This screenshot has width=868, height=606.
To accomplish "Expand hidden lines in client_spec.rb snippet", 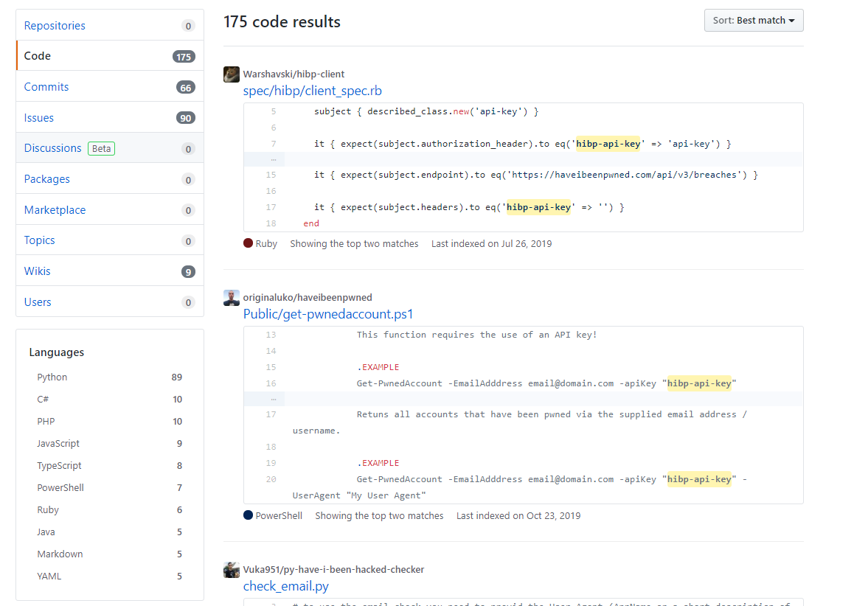I will pyautogui.click(x=274, y=159).
